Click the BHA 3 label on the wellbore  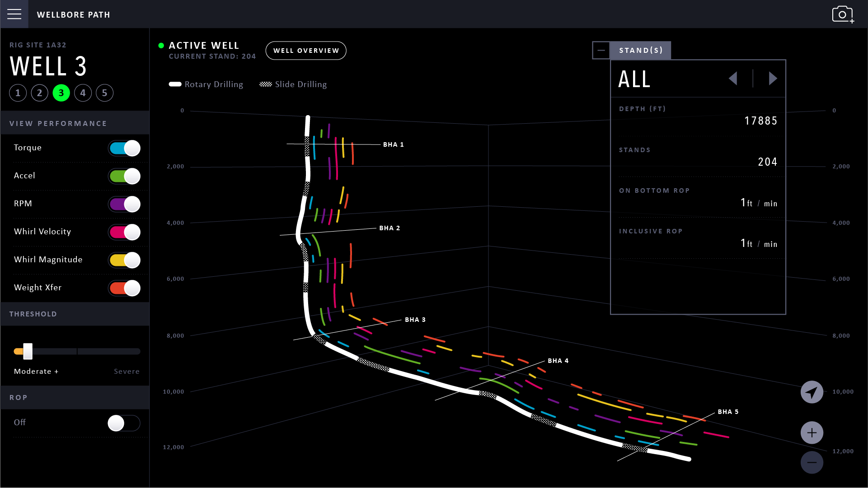point(415,320)
